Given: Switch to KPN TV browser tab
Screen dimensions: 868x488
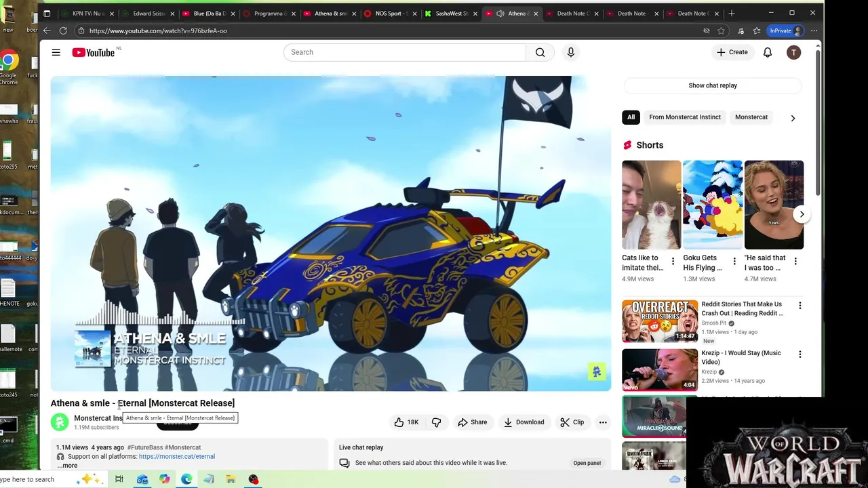Looking at the screenshot, I should (87, 13).
